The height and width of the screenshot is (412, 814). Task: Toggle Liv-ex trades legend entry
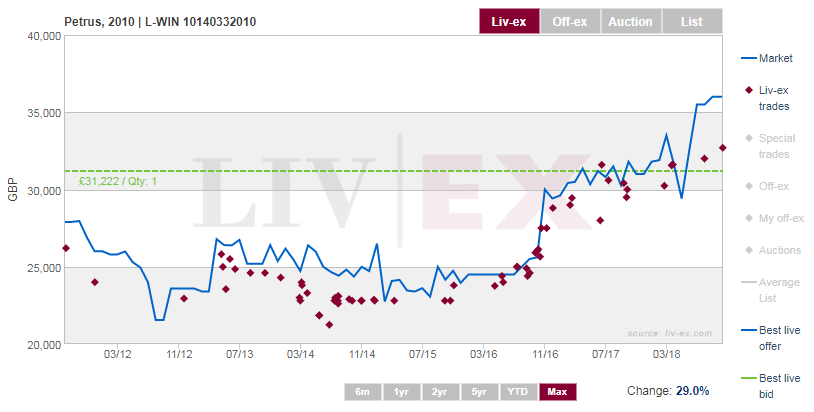pyautogui.click(x=767, y=98)
